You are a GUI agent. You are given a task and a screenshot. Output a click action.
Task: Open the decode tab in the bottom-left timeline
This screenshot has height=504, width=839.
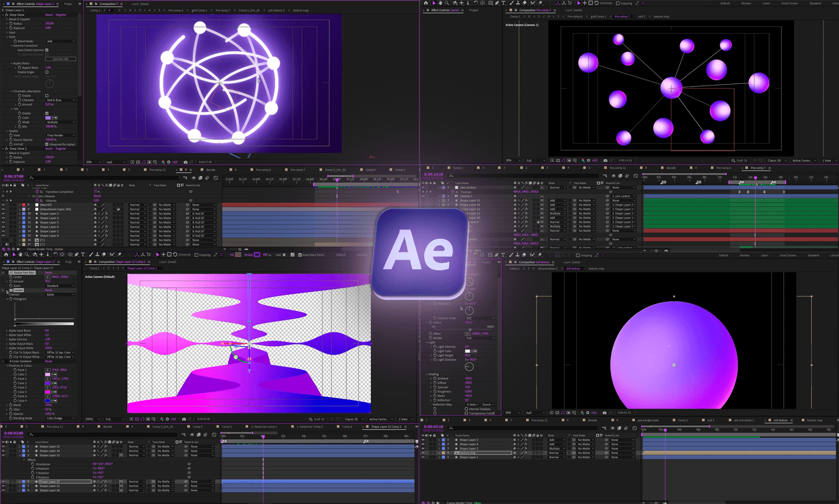[107, 427]
